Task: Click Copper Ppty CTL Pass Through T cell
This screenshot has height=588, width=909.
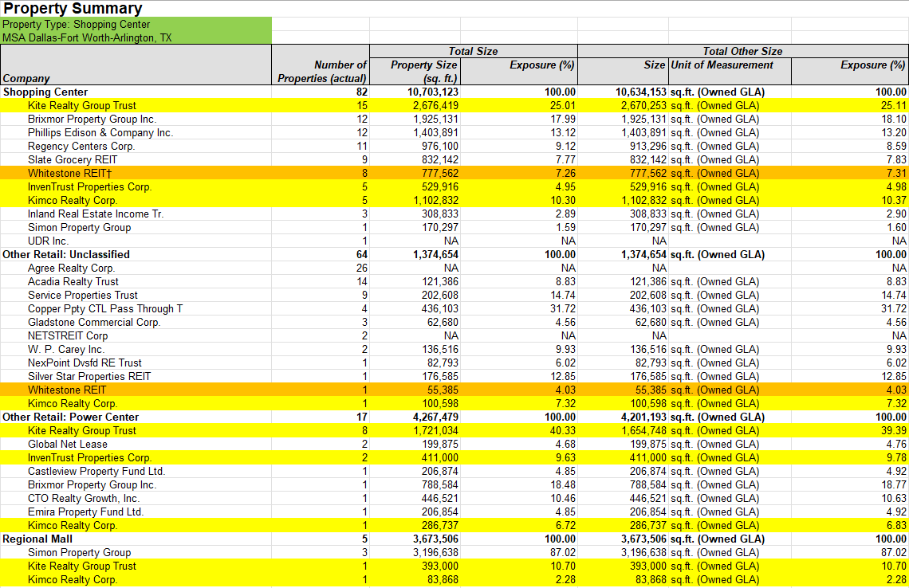Action: pos(105,309)
